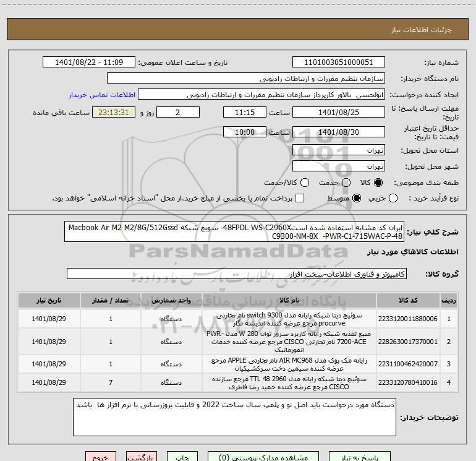The height and width of the screenshot is (461, 476).
Task: Click the خروج exit button
Action: 101,457
